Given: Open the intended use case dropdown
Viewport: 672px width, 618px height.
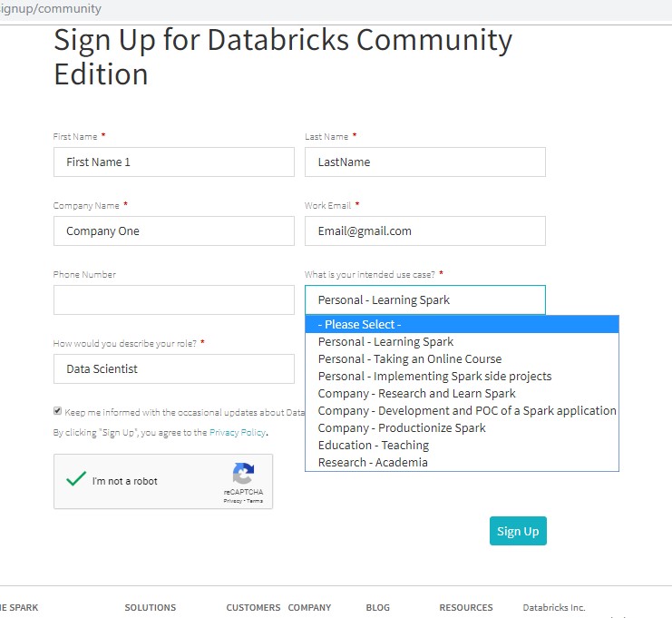Looking at the screenshot, I should pos(424,300).
